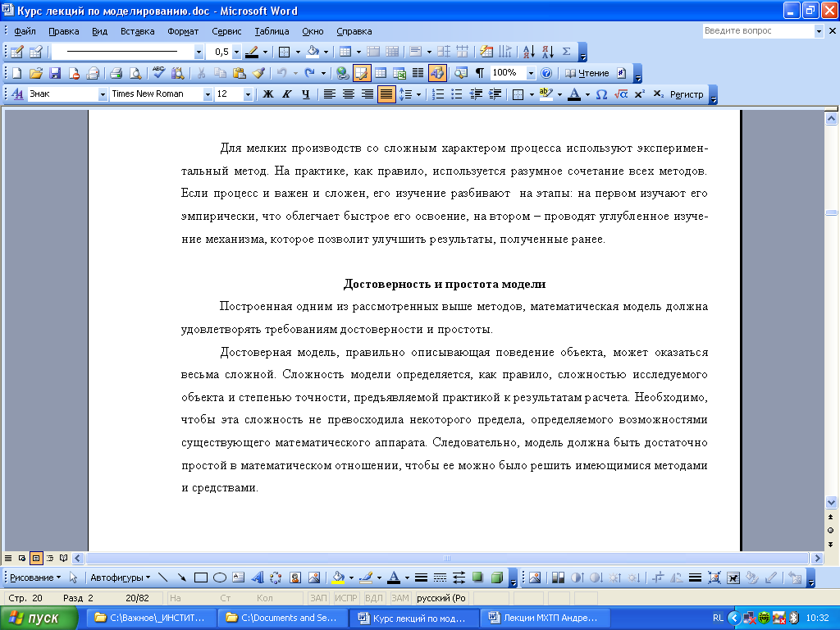Activate the Format Painter brush
This screenshot has width=840, height=630.
coord(258,73)
